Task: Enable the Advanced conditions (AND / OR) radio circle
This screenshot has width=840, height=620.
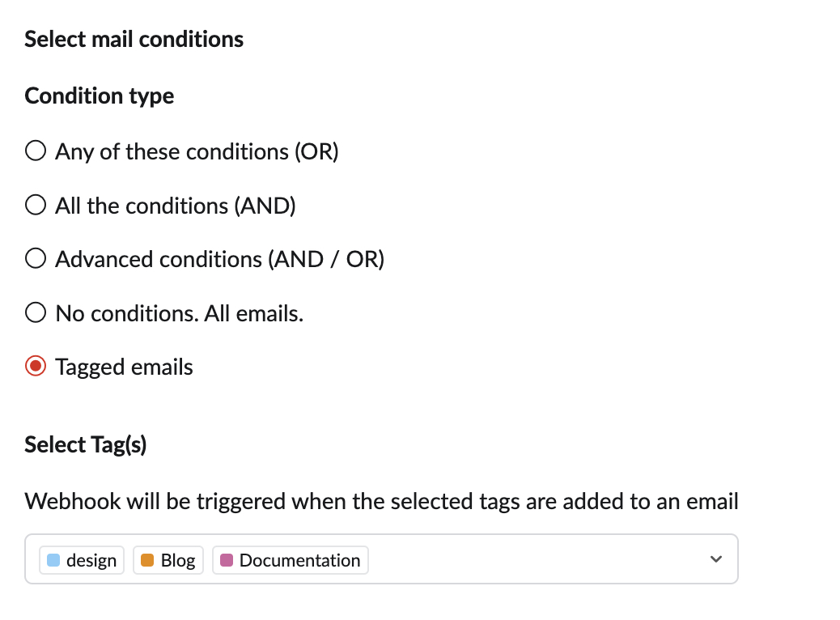Action: click(36, 258)
